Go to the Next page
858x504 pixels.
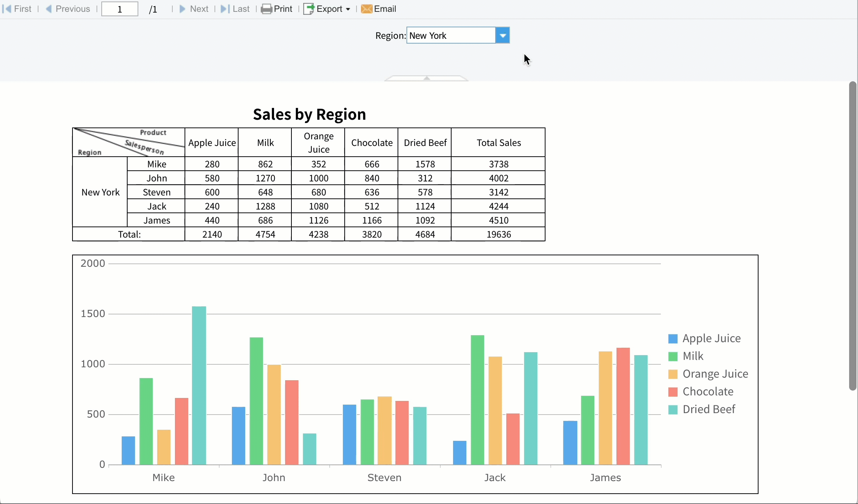pos(194,9)
